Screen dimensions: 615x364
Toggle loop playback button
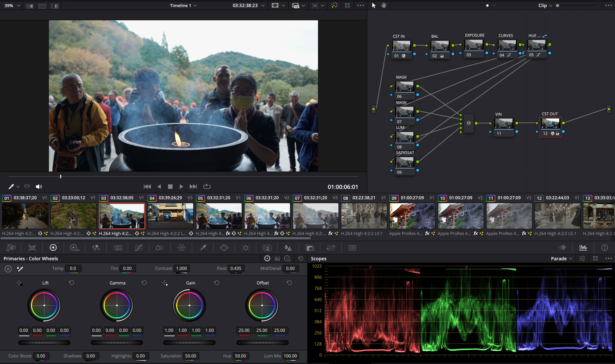(x=207, y=187)
